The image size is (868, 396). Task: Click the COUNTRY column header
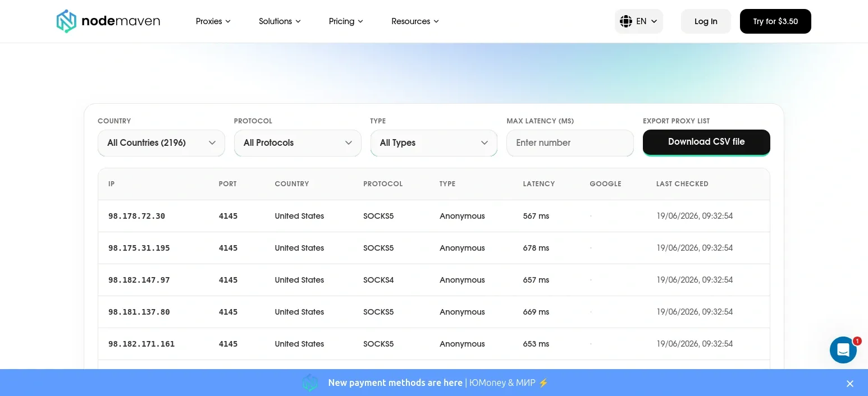(292, 184)
